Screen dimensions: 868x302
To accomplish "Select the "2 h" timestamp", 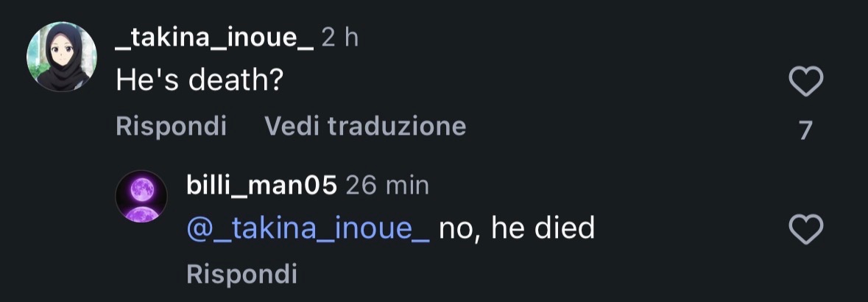I will point(340,38).
